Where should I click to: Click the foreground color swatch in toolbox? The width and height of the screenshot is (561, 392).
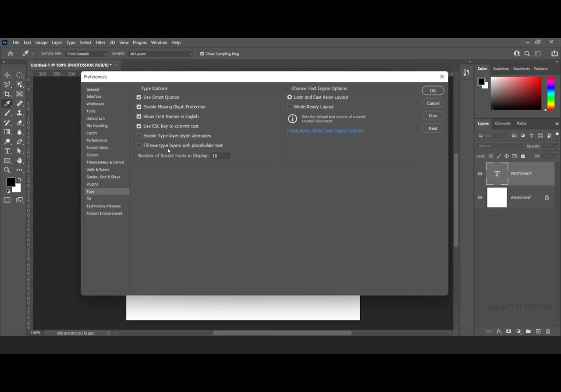click(11, 182)
